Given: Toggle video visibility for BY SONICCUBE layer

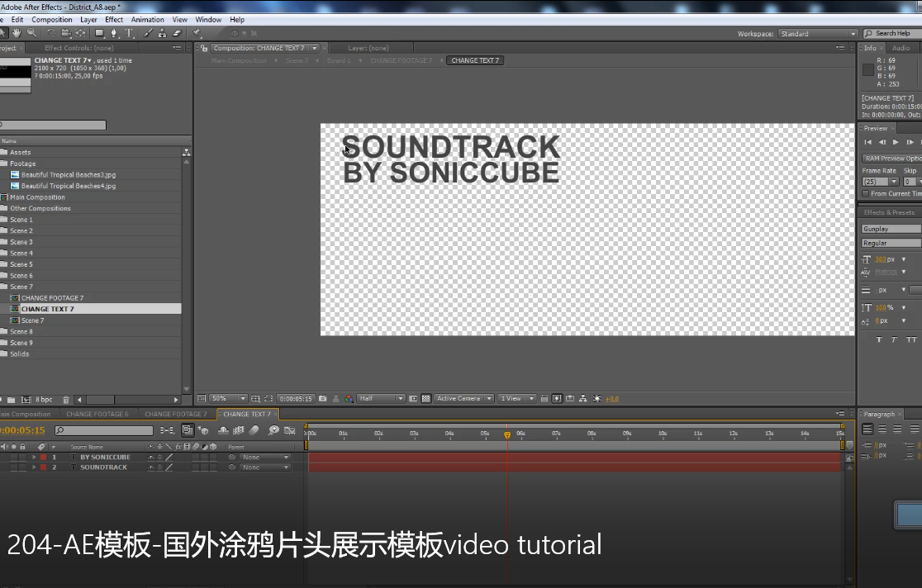Looking at the screenshot, I should click(x=4, y=457).
